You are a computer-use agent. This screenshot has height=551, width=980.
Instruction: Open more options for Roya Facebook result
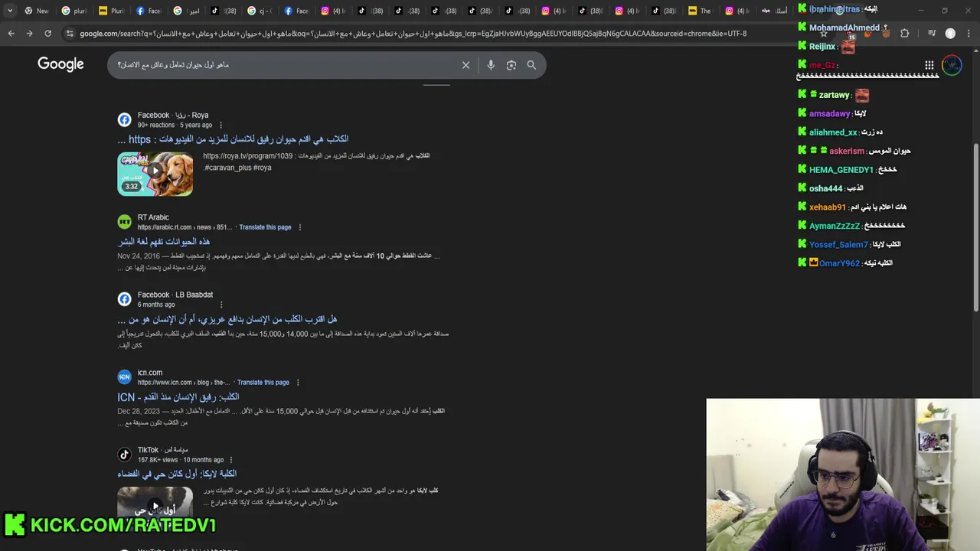click(x=220, y=126)
